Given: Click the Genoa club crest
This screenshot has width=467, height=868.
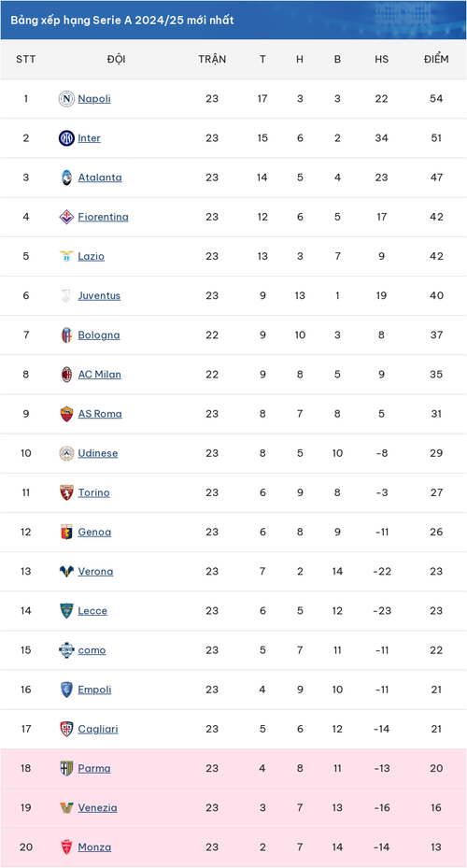Looking at the screenshot, I should point(66,532).
